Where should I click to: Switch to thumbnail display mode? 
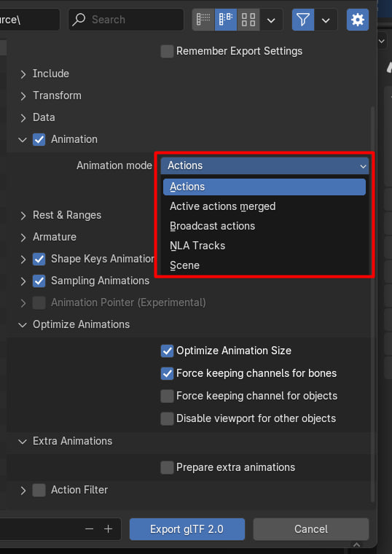(x=248, y=20)
